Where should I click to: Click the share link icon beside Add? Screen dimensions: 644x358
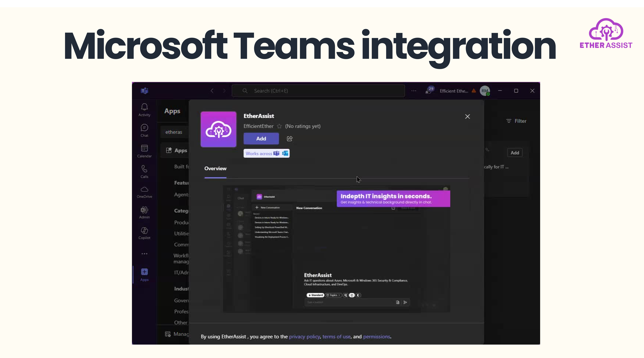click(x=289, y=139)
